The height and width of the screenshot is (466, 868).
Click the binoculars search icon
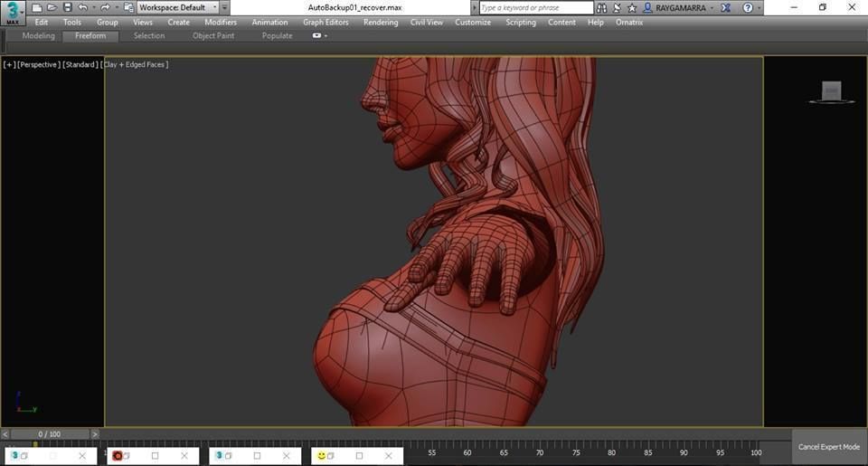[602, 8]
